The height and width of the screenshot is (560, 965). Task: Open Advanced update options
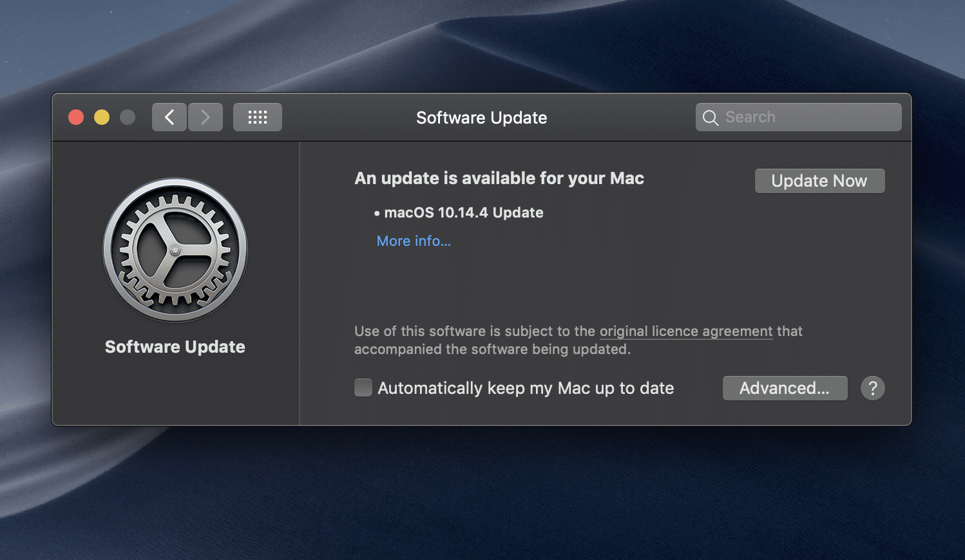pyautogui.click(x=785, y=387)
